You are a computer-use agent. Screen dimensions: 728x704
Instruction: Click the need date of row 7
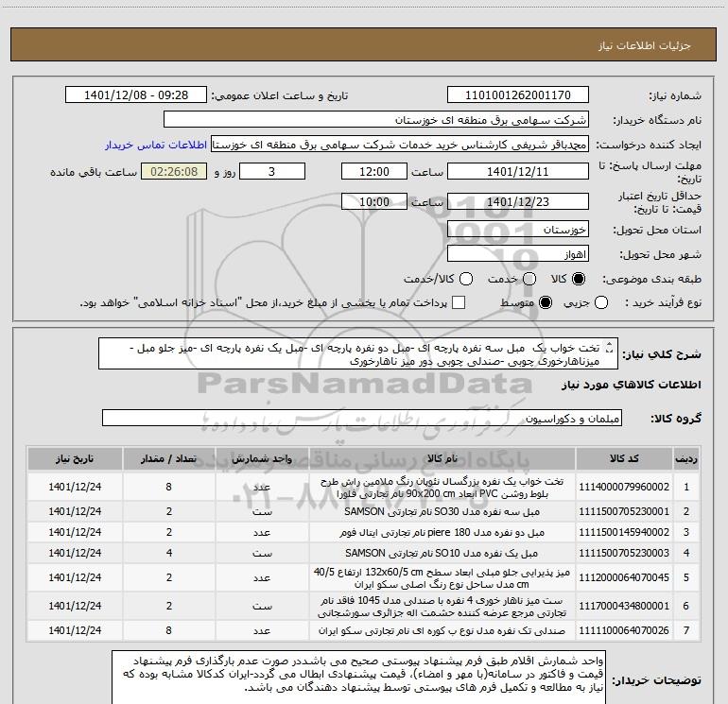coord(75,630)
